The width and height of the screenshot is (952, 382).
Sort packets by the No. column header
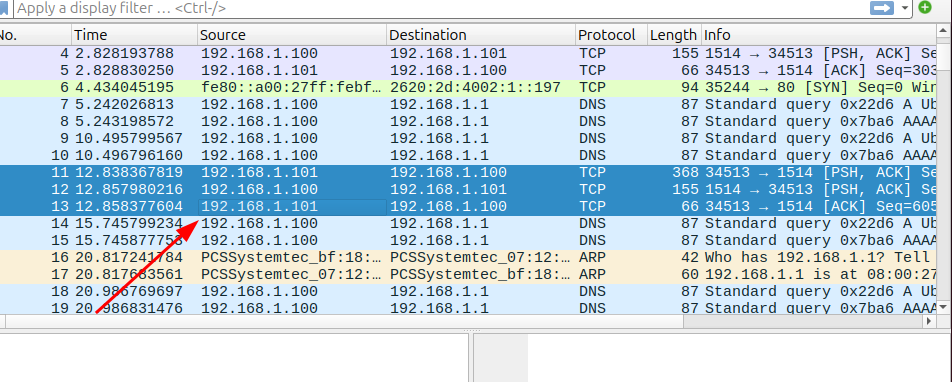point(36,35)
